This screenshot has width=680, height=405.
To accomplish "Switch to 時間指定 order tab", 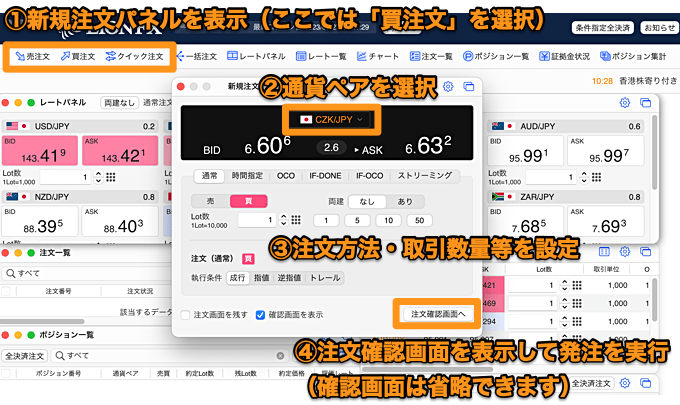I will 247,176.
